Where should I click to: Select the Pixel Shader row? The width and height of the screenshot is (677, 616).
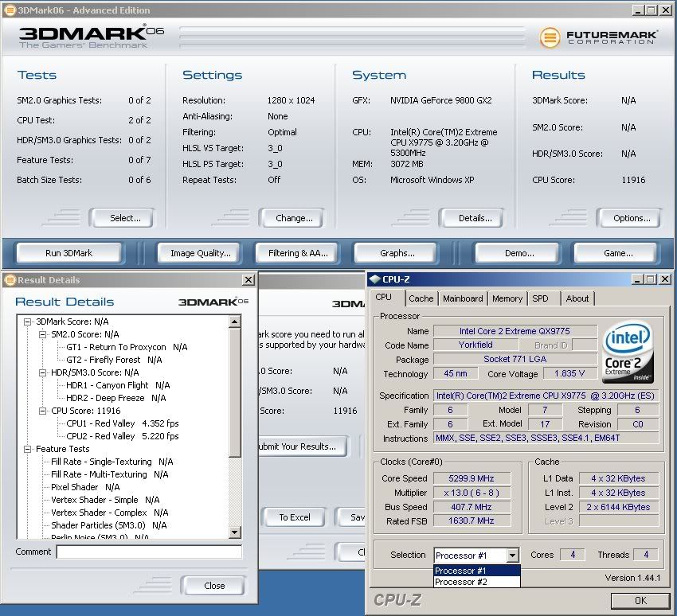pos(85,487)
